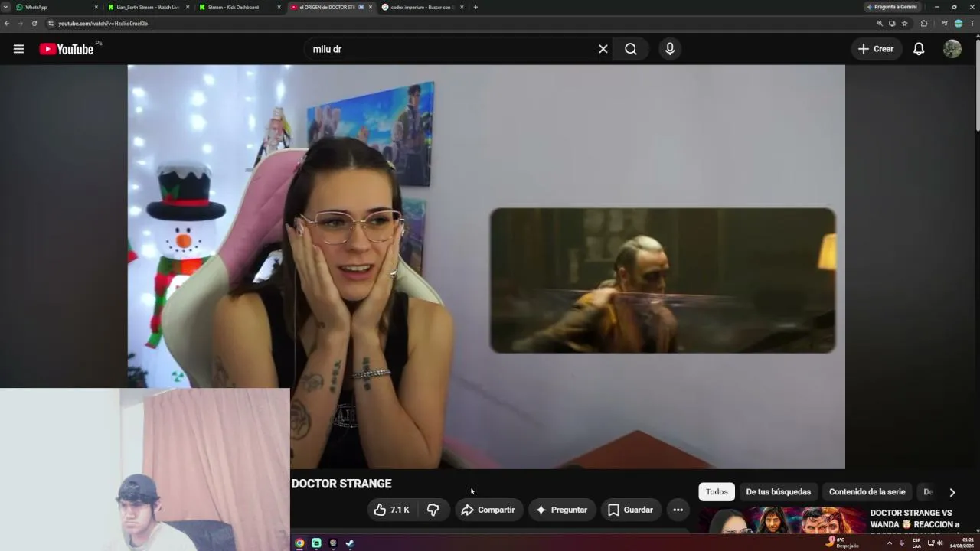Open the zoom magnifier in address bar

880,24
